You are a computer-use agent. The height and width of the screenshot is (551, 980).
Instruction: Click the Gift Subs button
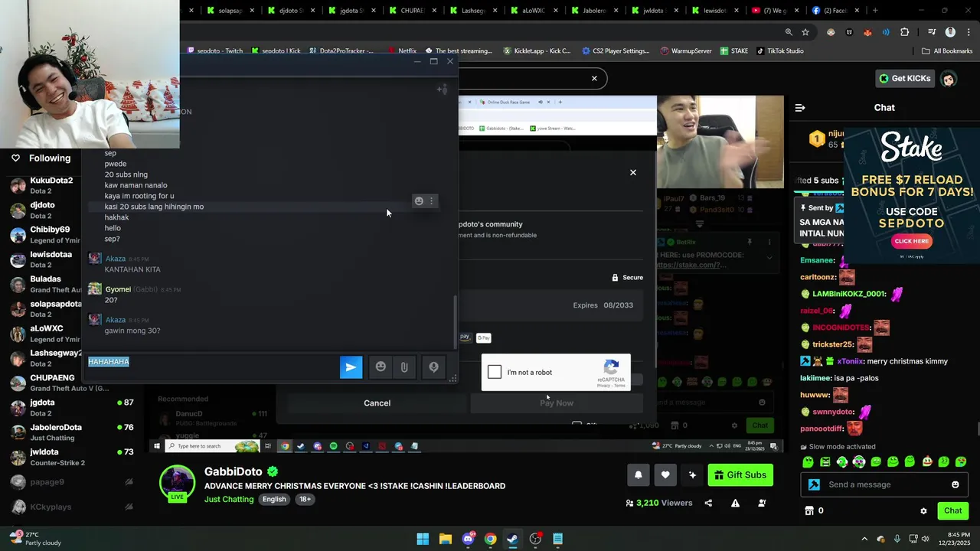pyautogui.click(x=740, y=475)
